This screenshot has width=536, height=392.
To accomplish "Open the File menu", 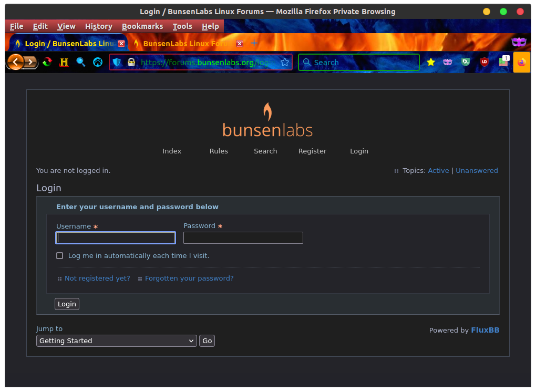I will (x=16, y=26).
